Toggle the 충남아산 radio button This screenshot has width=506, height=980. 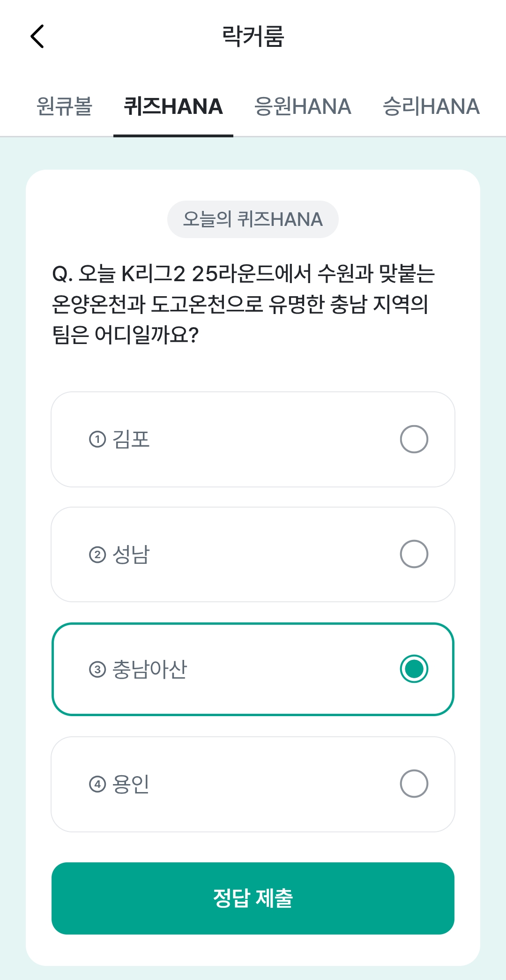click(414, 669)
